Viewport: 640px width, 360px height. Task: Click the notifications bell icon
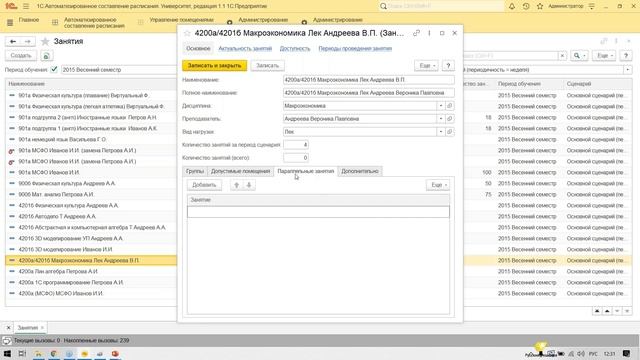(x=511, y=6)
